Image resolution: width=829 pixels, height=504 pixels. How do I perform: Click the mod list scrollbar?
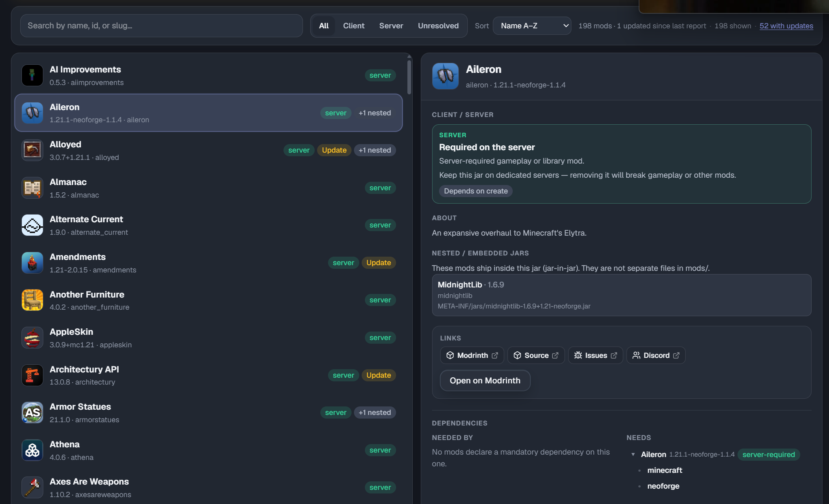tap(409, 77)
